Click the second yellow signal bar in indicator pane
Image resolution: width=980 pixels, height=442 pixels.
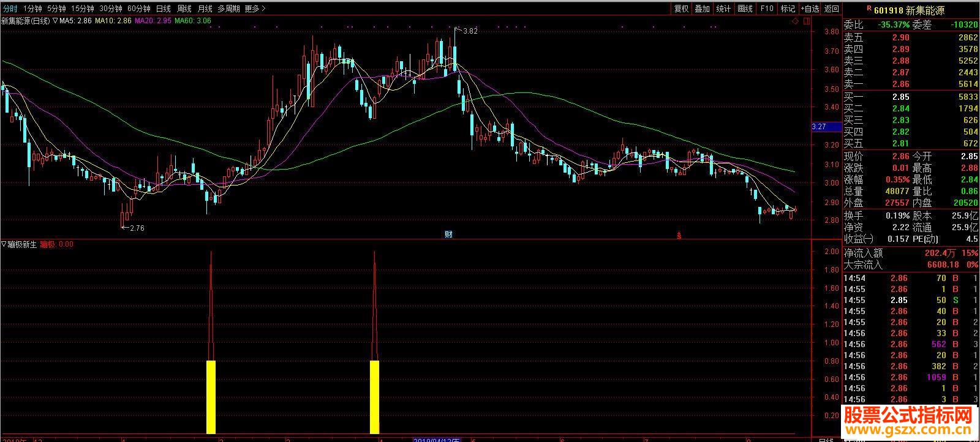(374, 397)
